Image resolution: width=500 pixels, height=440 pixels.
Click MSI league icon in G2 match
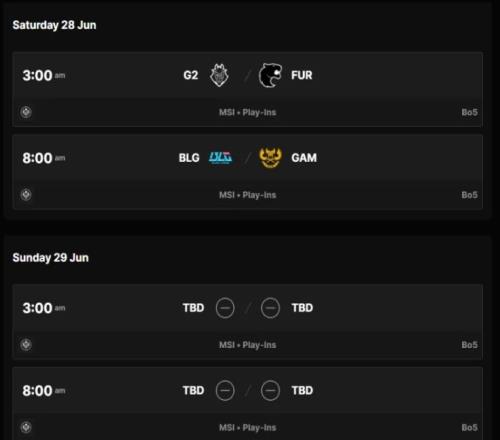tap(26, 112)
